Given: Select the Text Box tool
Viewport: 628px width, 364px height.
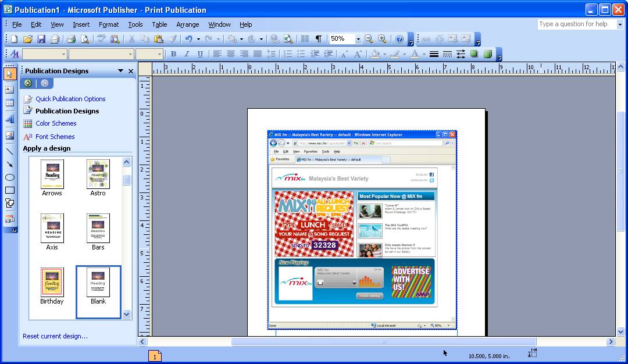Looking at the screenshot, I should [x=10, y=90].
